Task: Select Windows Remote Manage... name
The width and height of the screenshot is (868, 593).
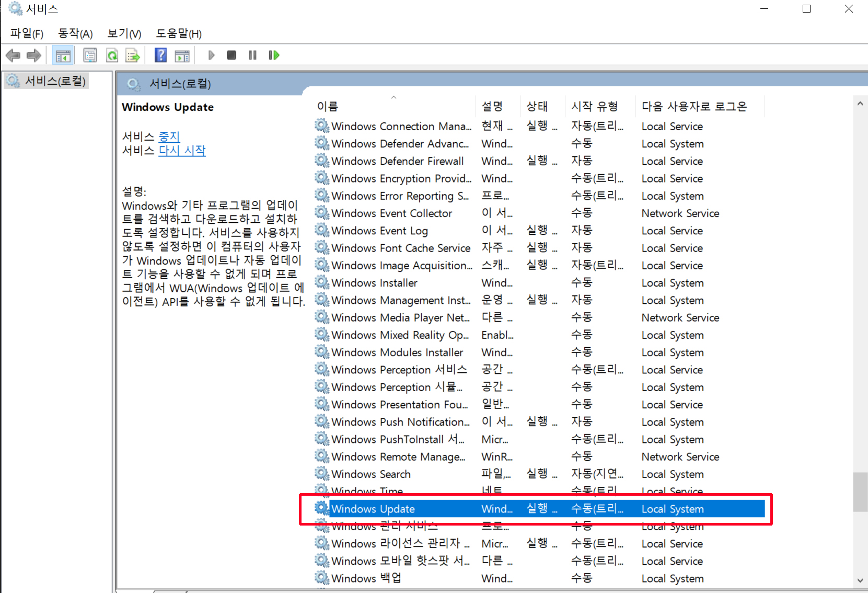Action: click(x=399, y=457)
